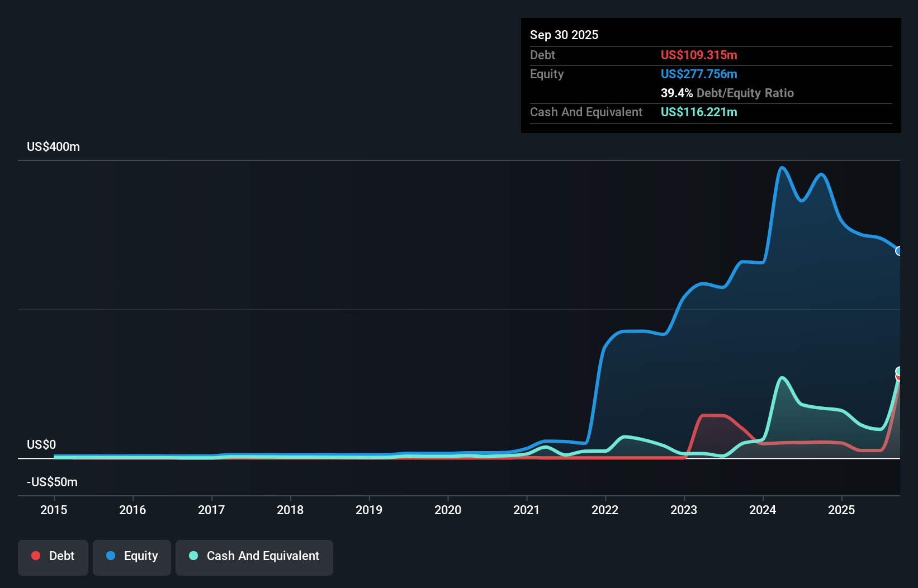This screenshot has height=588, width=918.
Task: Click the equity line peak during 2024
Action: click(x=782, y=168)
